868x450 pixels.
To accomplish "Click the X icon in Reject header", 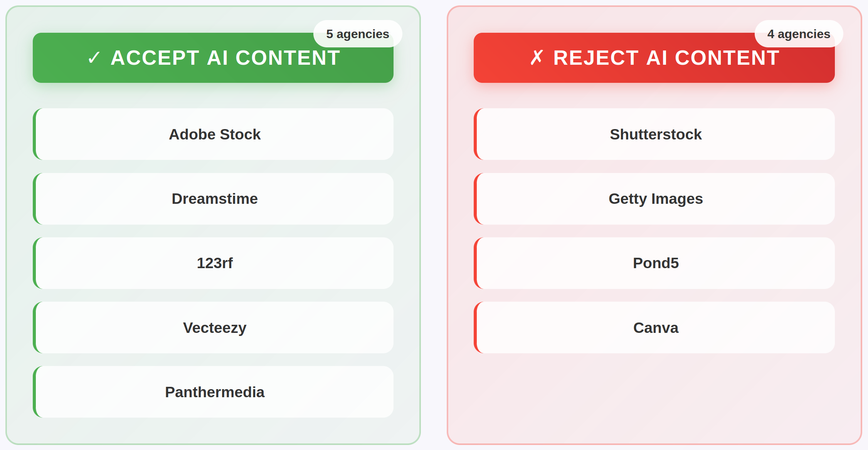I will (x=536, y=58).
